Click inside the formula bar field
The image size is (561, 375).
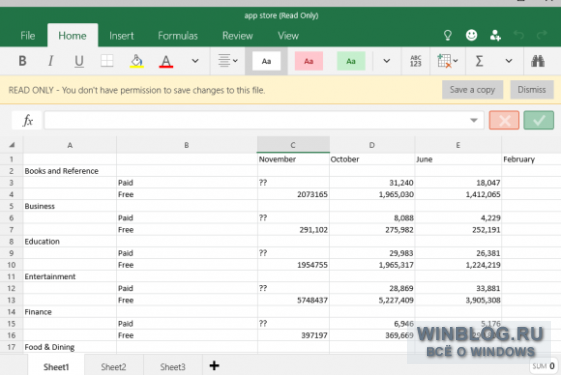coord(264,120)
